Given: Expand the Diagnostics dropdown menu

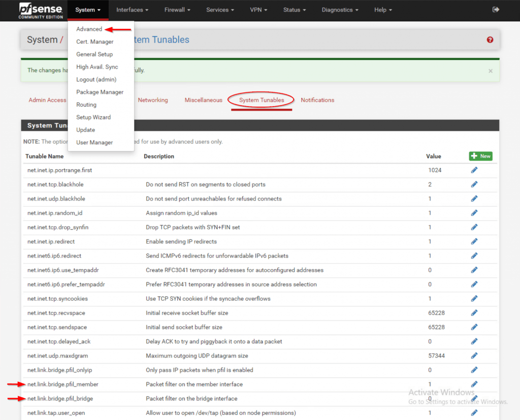Looking at the screenshot, I should 340,10.
